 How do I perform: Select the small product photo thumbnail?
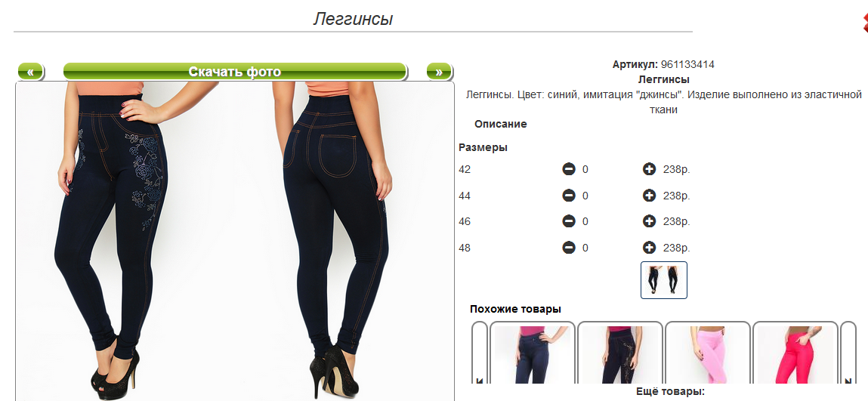pyautogui.click(x=664, y=280)
